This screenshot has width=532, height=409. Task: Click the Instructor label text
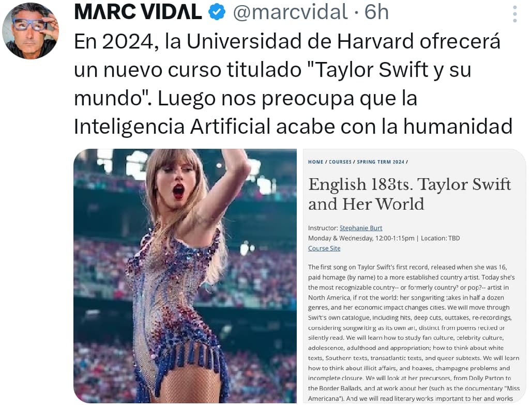coord(323,228)
